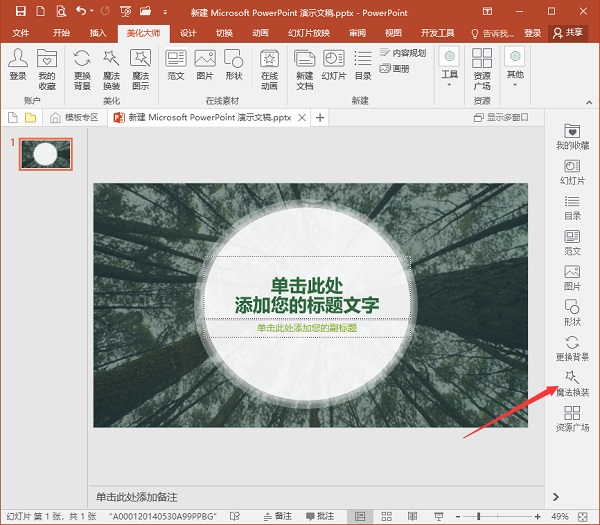Click the 新建文档 ribbon icon
Viewport: 600px width, 525px height.
[x=304, y=64]
